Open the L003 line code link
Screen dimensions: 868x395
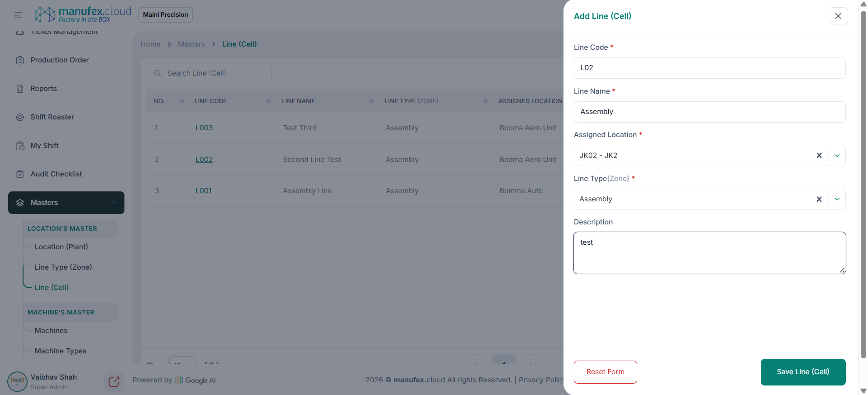click(x=204, y=128)
